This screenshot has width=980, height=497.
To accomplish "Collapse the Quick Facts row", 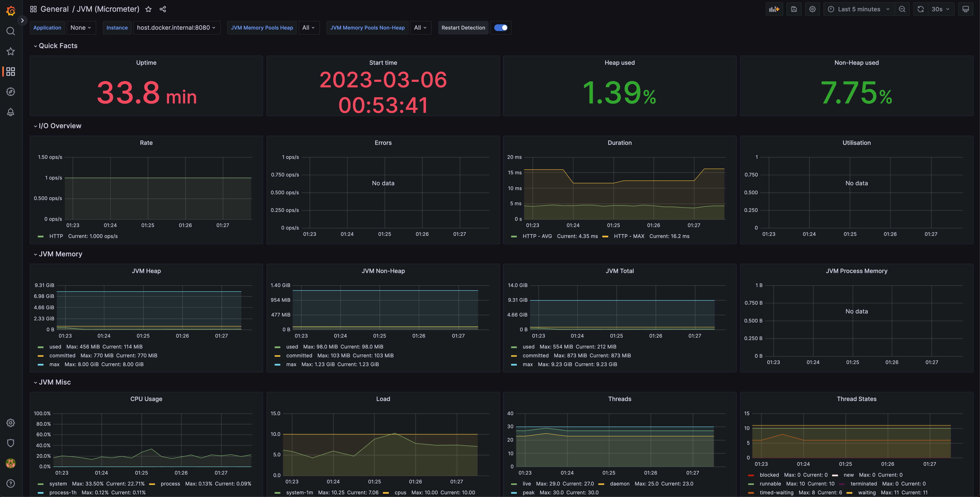I will click(x=58, y=46).
